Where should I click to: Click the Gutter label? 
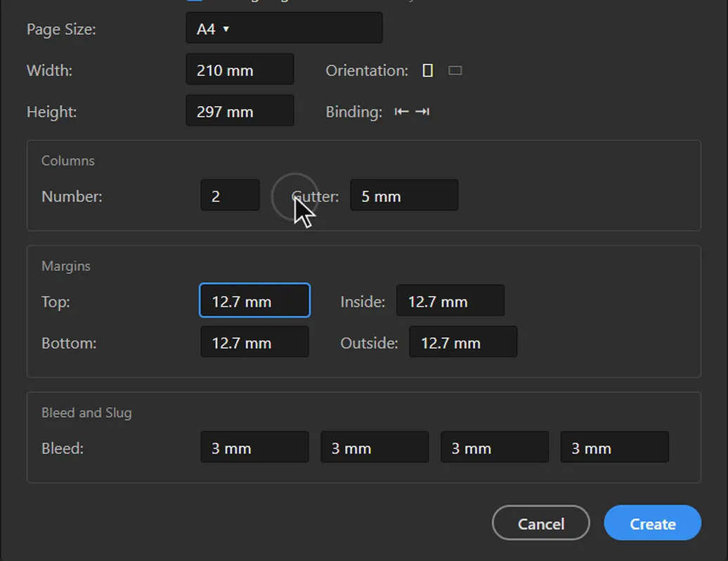[x=316, y=196]
